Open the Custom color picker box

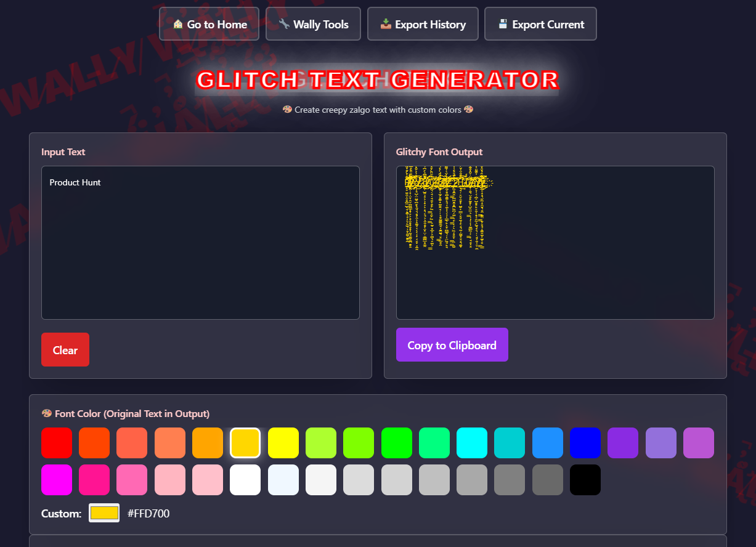tap(104, 513)
